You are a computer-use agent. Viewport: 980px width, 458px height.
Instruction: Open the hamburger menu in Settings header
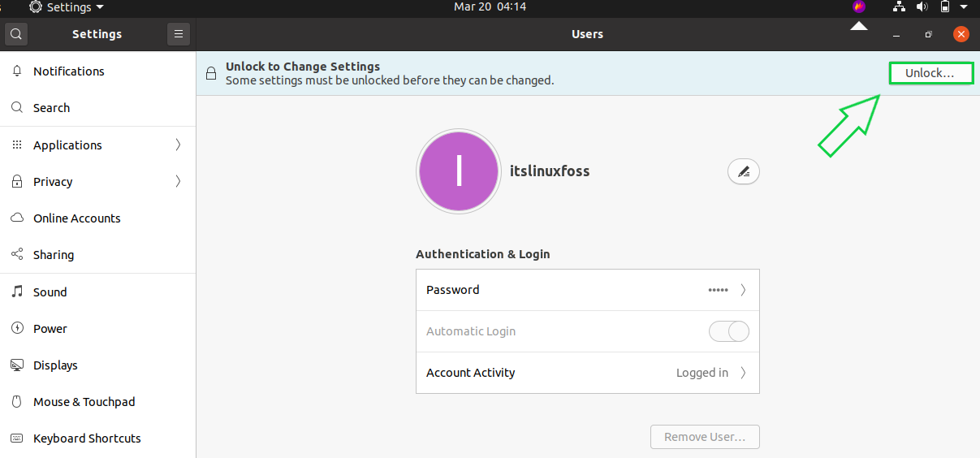pos(179,34)
